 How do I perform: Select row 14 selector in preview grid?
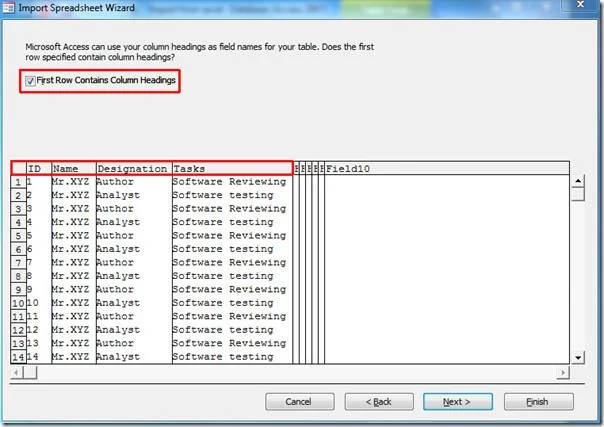click(x=18, y=357)
